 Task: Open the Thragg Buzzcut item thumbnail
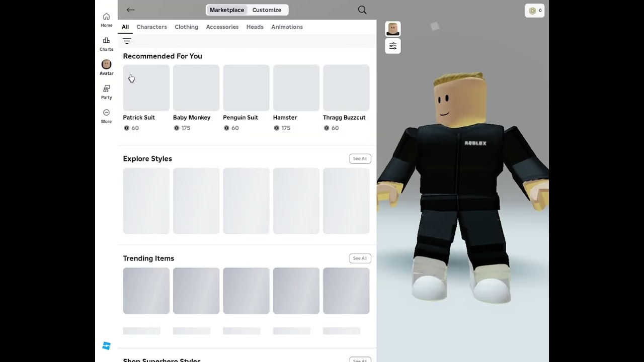tap(346, 88)
